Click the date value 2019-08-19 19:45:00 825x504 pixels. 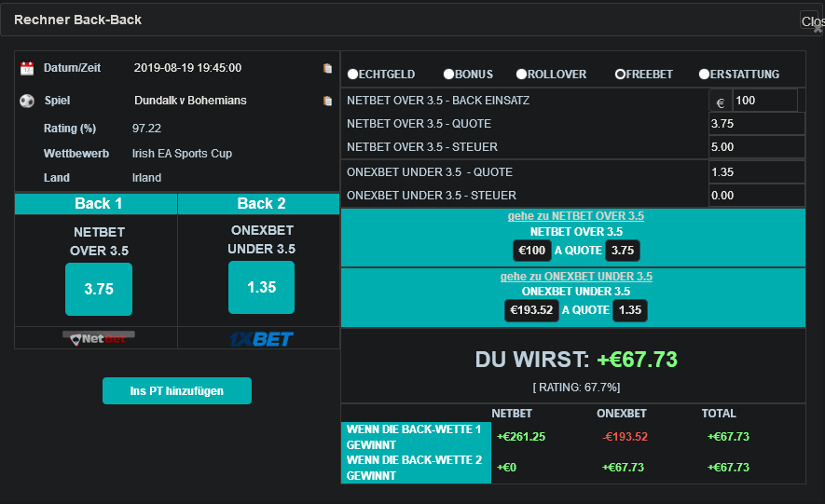tap(187, 68)
